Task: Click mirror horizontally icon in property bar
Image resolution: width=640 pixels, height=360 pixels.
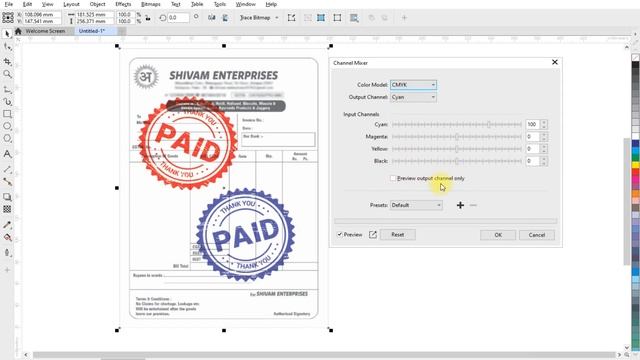Action: point(211,18)
